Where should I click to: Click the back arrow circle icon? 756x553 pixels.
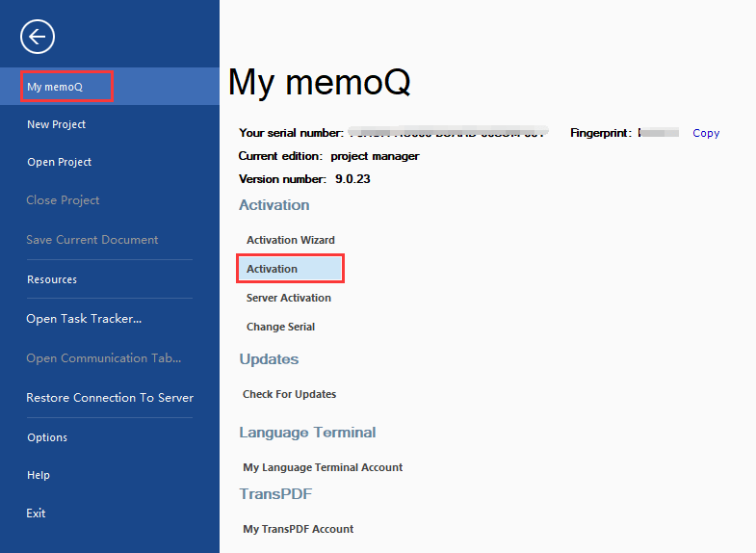tap(38, 37)
